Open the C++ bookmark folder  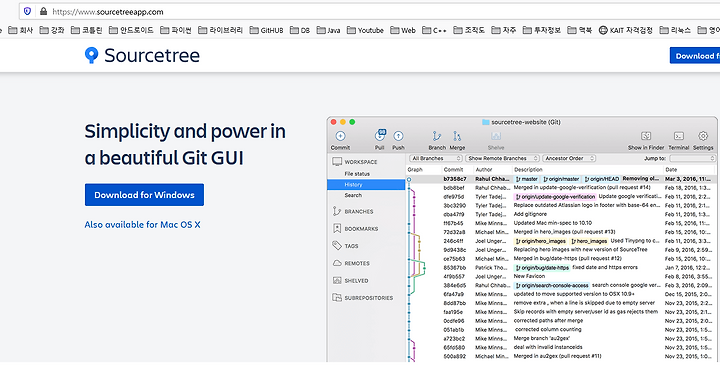(434, 30)
